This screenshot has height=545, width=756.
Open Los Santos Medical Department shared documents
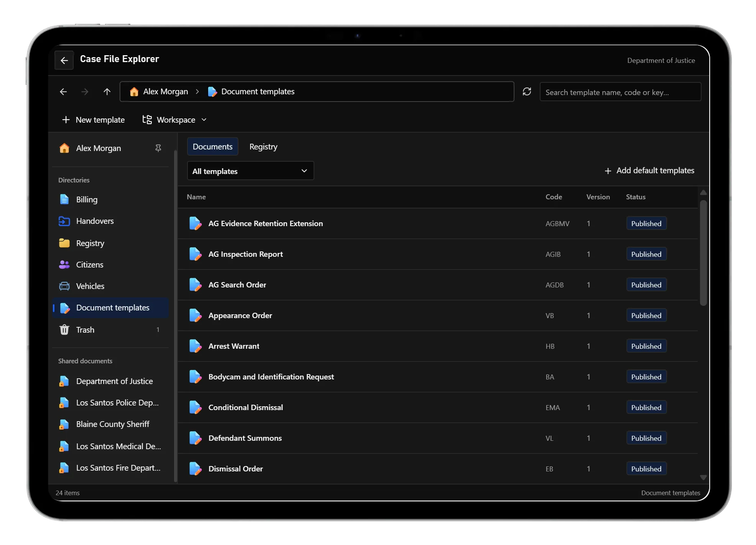pyautogui.click(x=110, y=446)
